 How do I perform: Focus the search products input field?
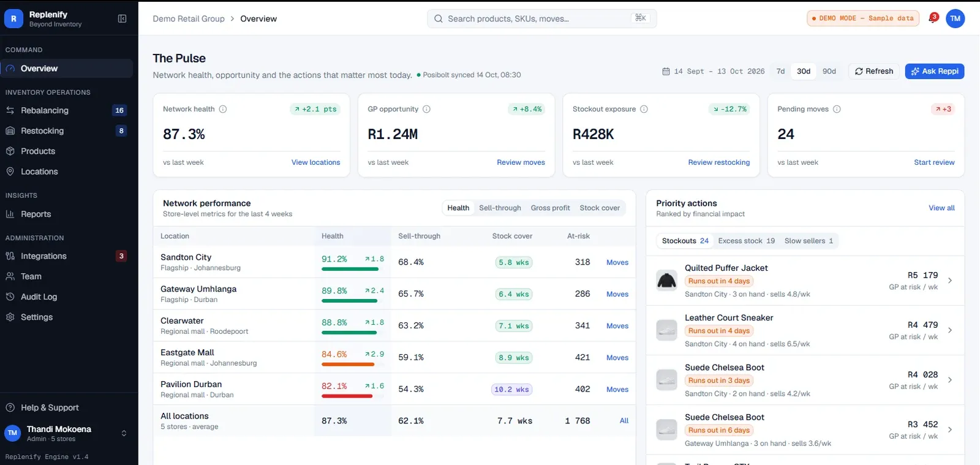click(542, 19)
